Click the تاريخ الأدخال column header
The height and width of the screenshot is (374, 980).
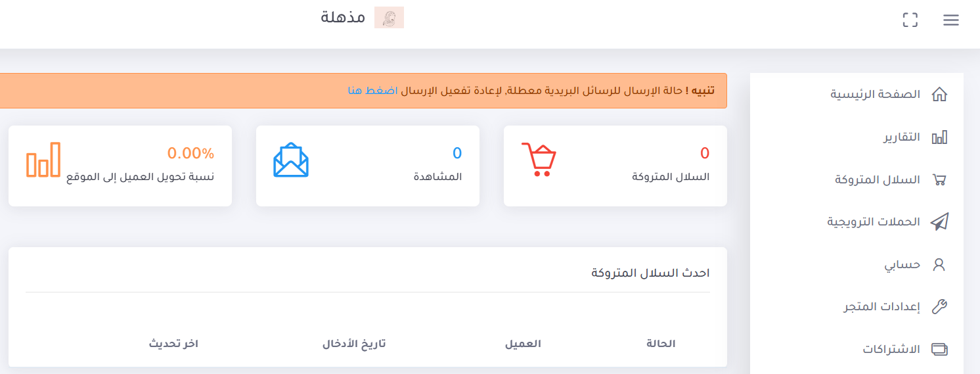pos(353,344)
